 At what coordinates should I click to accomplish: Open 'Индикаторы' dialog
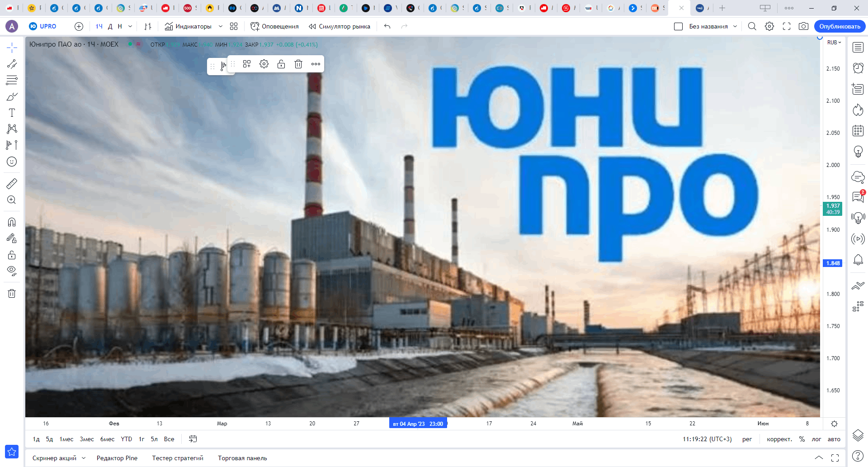188,26
